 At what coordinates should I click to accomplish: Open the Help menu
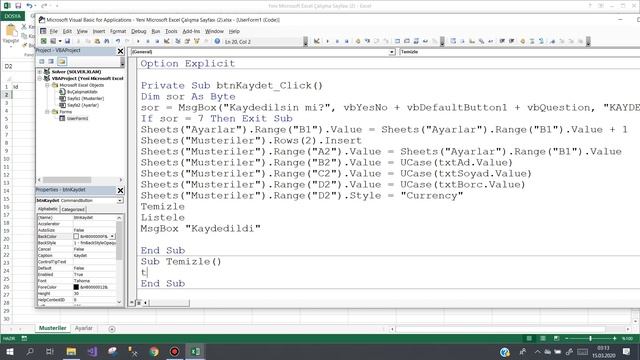234,31
